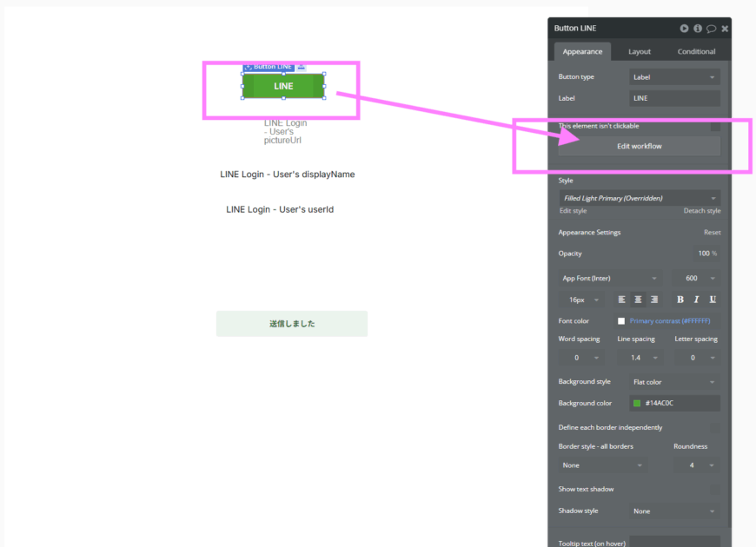Image resolution: width=756 pixels, height=547 pixels.
Task: Select the 送信しました alert element
Action: 292,324
